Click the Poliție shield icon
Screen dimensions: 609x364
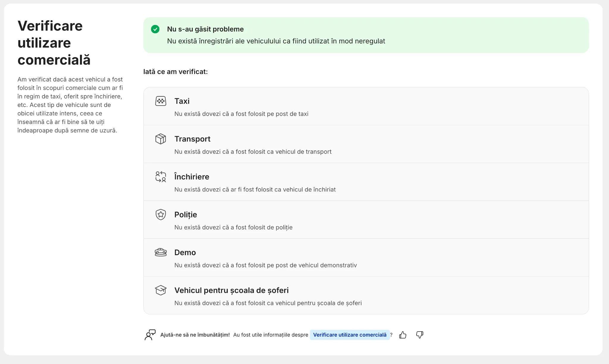[161, 214]
